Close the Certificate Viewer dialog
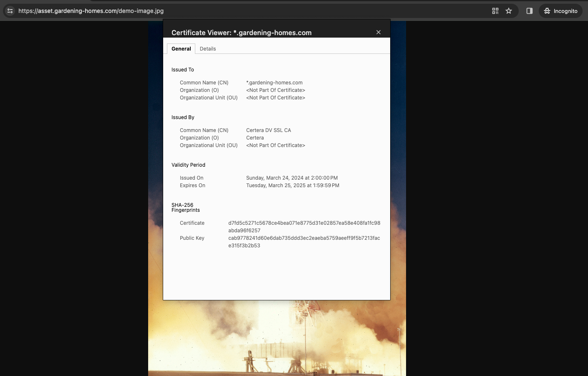The height and width of the screenshot is (376, 588). pyautogui.click(x=379, y=32)
